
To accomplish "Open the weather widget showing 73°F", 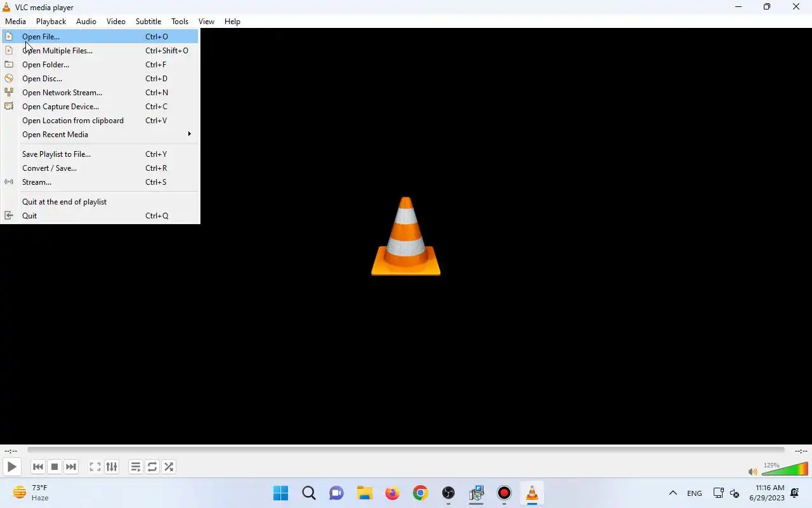I will pos(32,493).
